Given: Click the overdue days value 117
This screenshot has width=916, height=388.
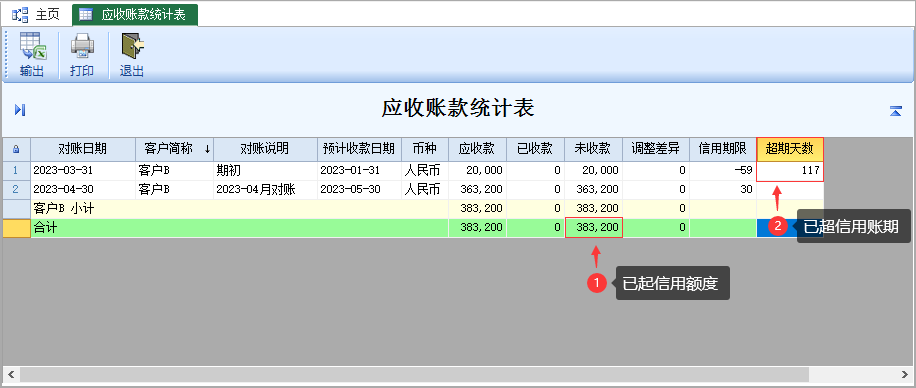Looking at the screenshot, I should tap(790, 171).
